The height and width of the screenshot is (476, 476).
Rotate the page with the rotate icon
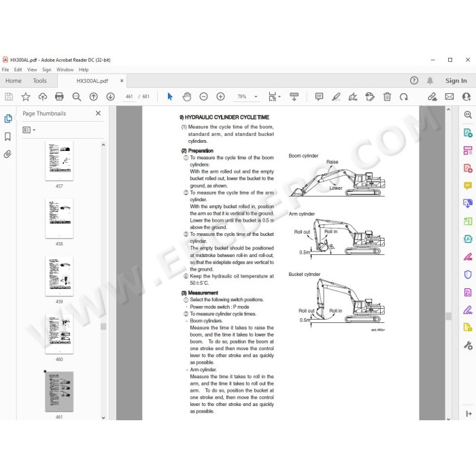pos(404,97)
